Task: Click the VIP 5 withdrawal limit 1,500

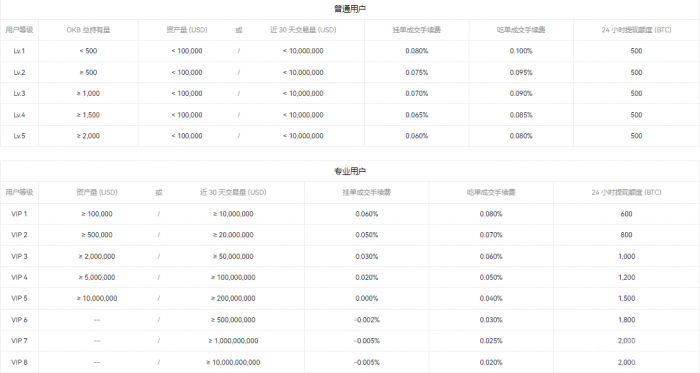Action: click(x=626, y=298)
